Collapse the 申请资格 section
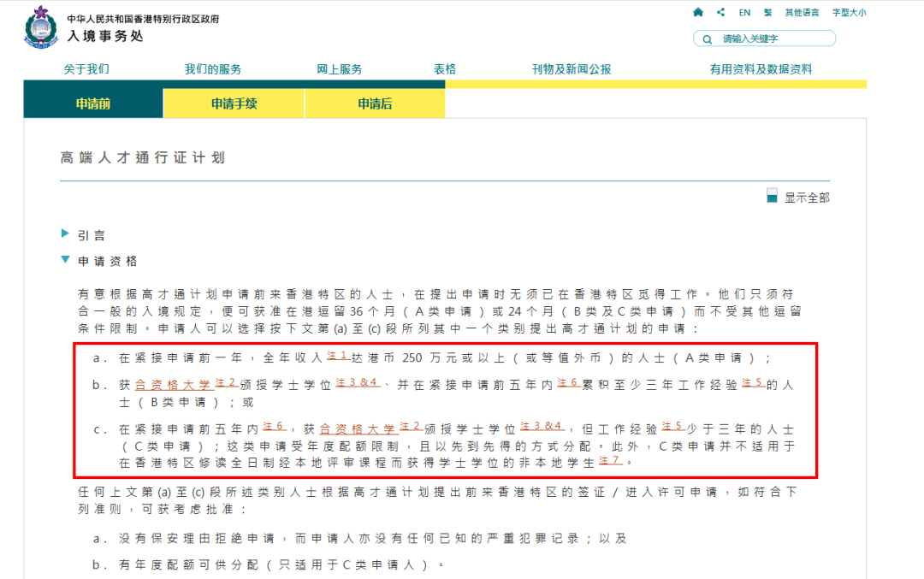924x579 pixels. click(x=66, y=260)
